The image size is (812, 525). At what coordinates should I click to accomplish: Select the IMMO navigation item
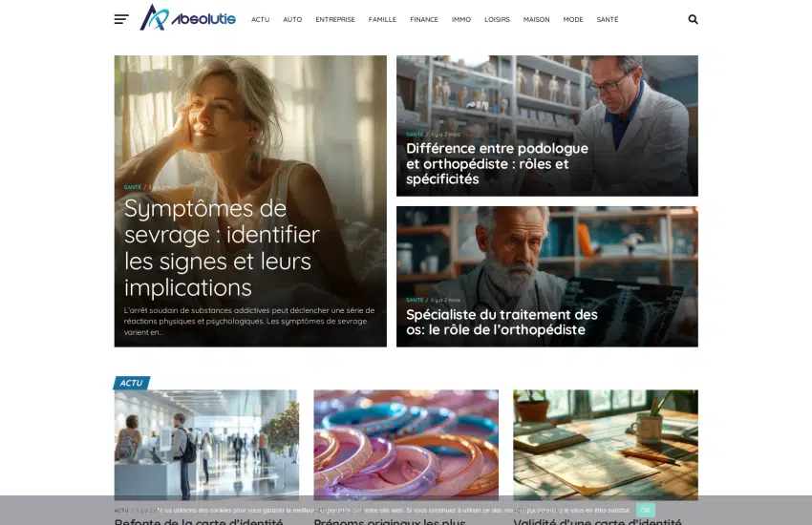pos(460,20)
